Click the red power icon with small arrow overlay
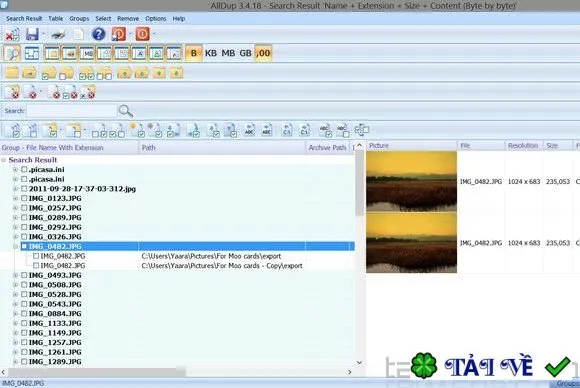This screenshot has height=388, width=580. pos(119,34)
